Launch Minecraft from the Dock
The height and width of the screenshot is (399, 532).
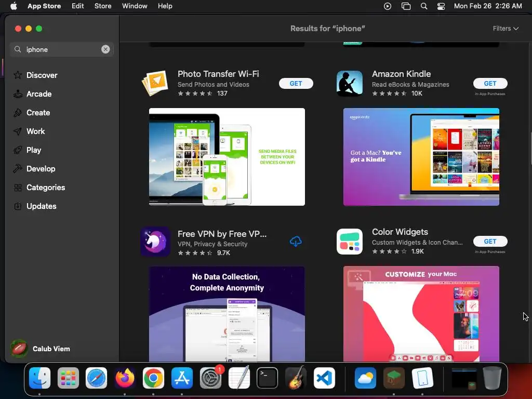(394, 378)
